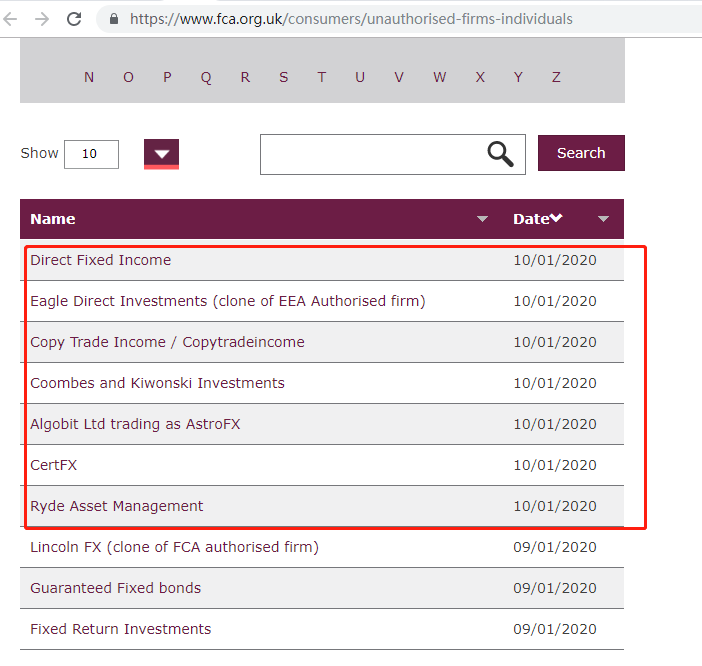Click the magnifying glass search icon
The image size is (702, 666).
(x=500, y=154)
